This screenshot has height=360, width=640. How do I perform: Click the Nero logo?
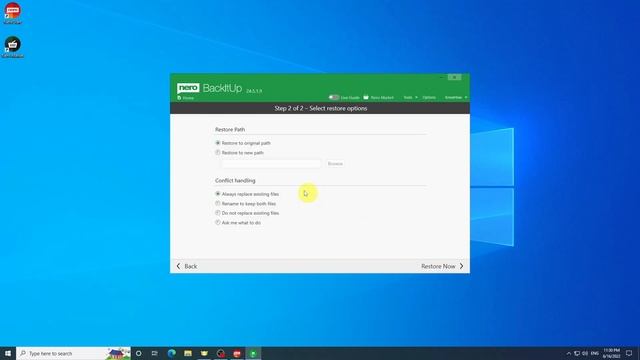(188, 88)
